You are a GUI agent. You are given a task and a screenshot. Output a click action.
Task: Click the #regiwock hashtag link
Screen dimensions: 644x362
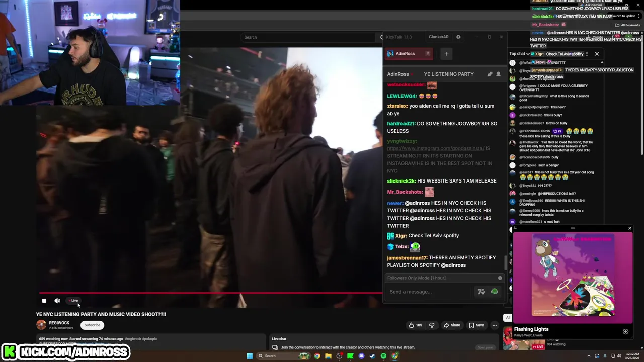tap(133, 339)
